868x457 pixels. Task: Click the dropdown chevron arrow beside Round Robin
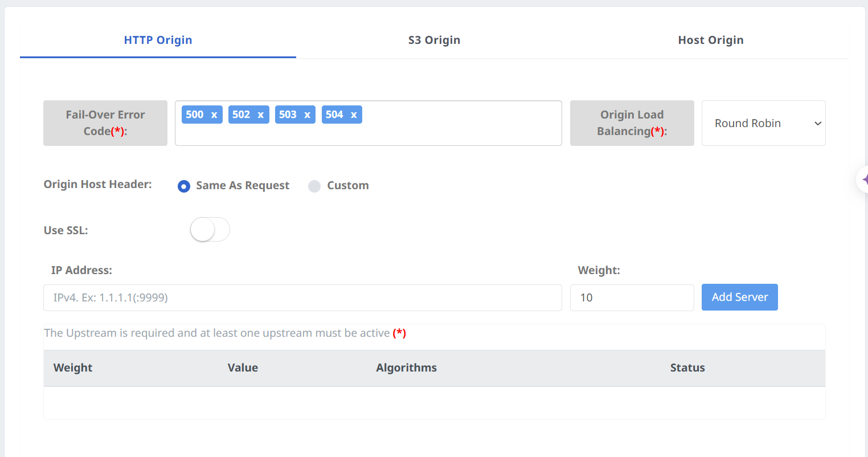pyautogui.click(x=818, y=124)
